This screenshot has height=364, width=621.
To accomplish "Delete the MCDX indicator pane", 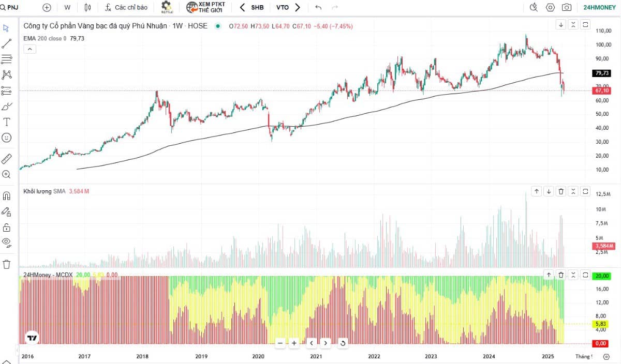I will [561, 275].
